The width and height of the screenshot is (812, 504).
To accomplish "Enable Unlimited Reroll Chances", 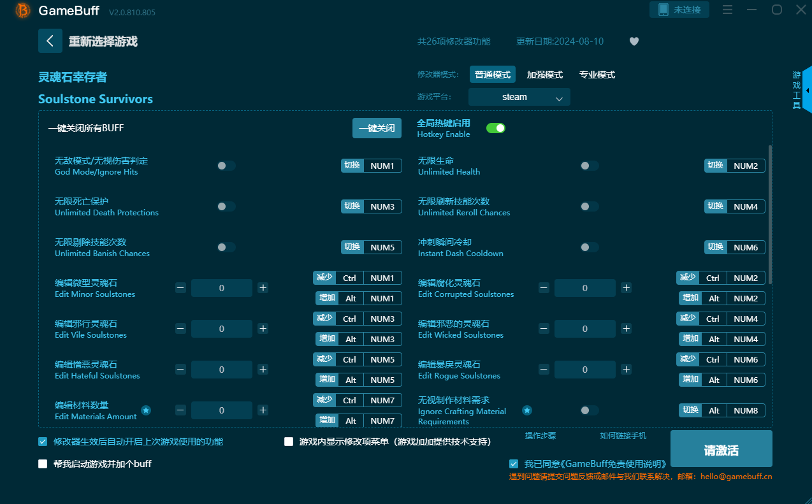I will pyautogui.click(x=590, y=206).
